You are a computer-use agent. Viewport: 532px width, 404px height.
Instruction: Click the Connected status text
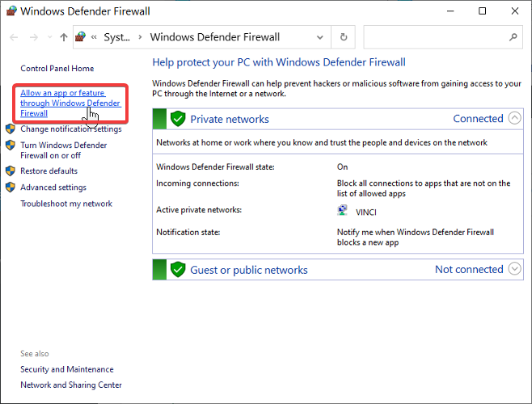[478, 119]
